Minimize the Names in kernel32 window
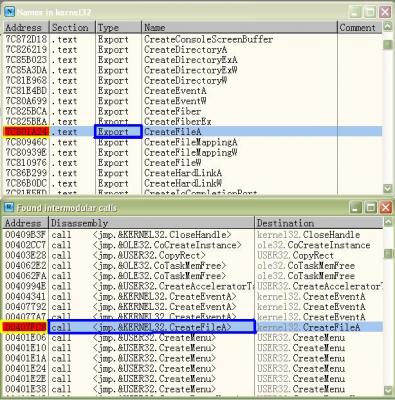The width and height of the screenshot is (395, 400). [x=355, y=12]
